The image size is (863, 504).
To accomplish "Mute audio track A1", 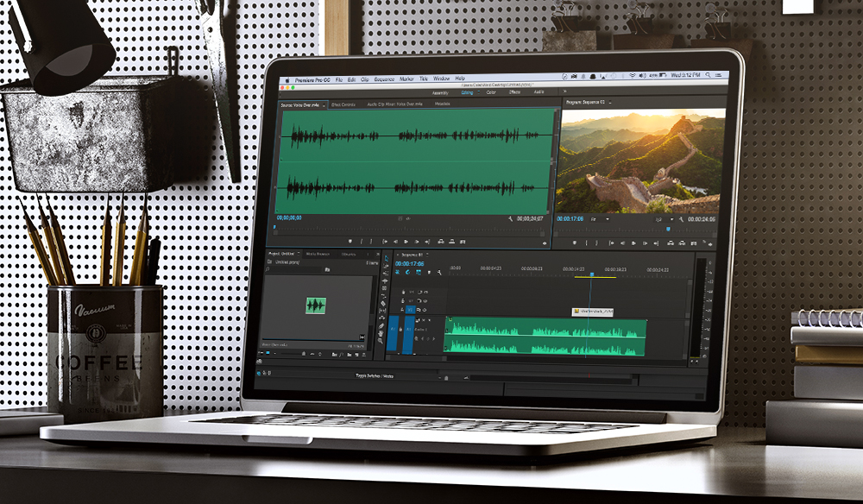I will [x=423, y=320].
